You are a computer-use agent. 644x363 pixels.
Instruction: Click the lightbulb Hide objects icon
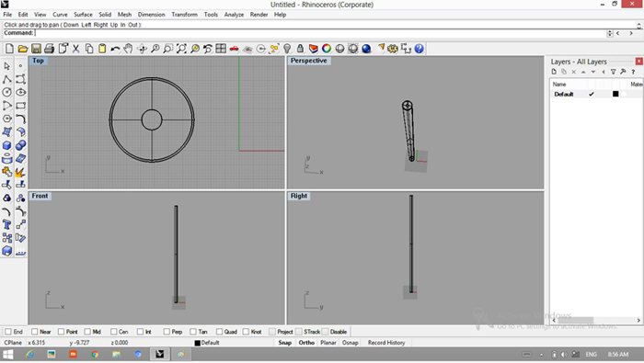[287, 49]
